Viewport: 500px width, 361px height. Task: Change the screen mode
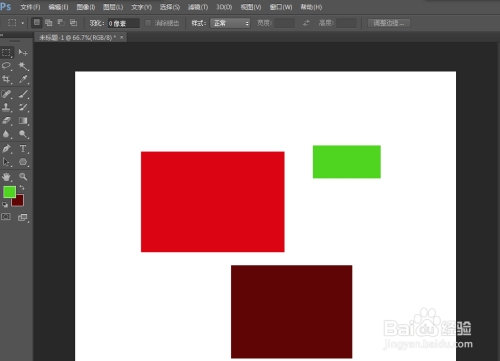(23, 217)
